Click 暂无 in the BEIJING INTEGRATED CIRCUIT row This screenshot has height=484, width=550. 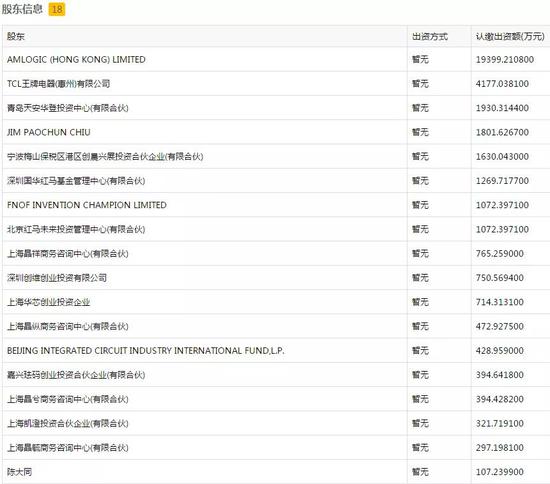coord(420,350)
